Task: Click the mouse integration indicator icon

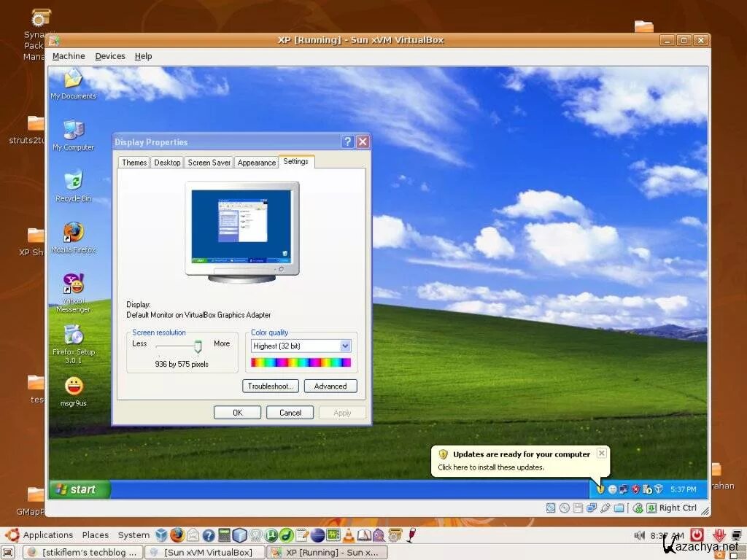Action: coord(638,508)
